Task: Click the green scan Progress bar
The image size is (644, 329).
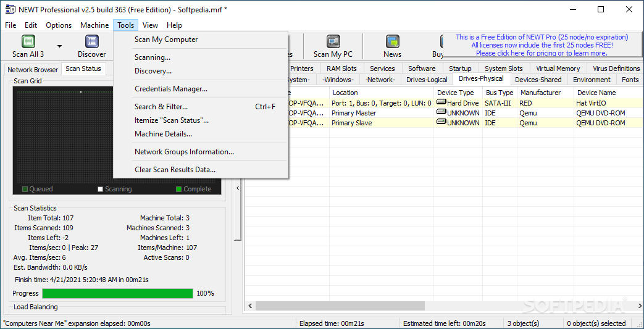Action: [x=117, y=293]
